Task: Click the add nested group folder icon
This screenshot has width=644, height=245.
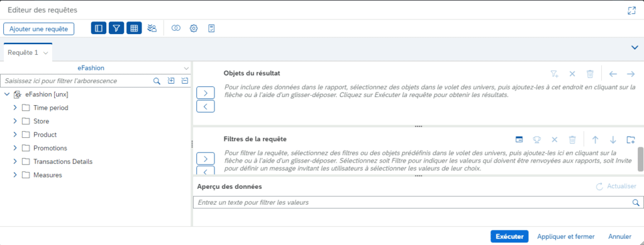Action: (x=631, y=140)
